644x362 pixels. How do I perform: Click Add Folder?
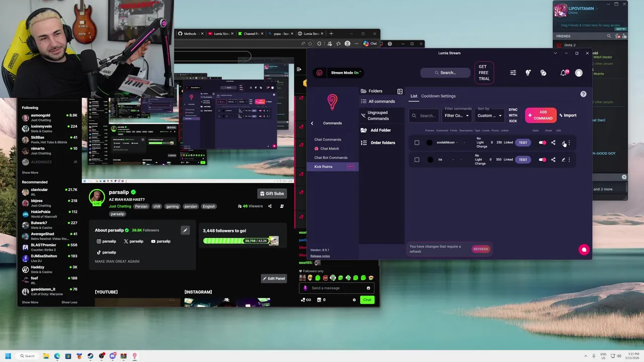(381, 131)
